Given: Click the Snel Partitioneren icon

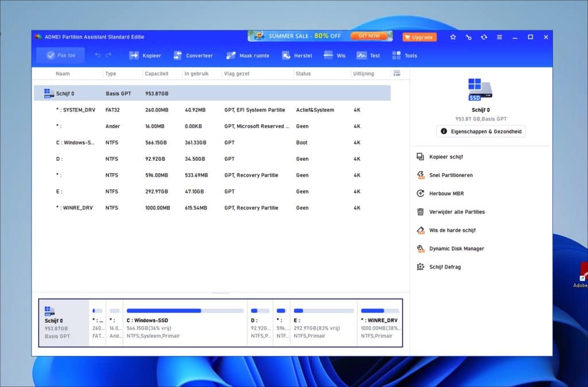Looking at the screenshot, I should coord(421,175).
